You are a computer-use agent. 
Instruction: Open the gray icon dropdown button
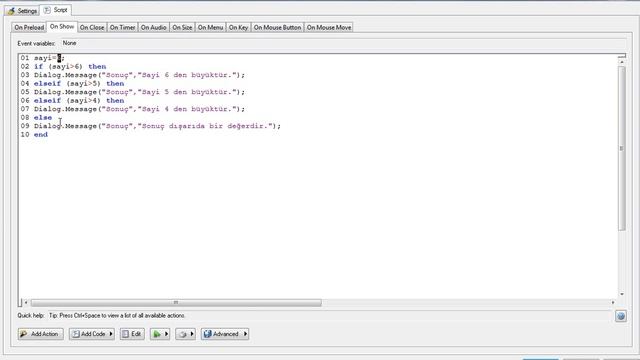click(x=185, y=334)
